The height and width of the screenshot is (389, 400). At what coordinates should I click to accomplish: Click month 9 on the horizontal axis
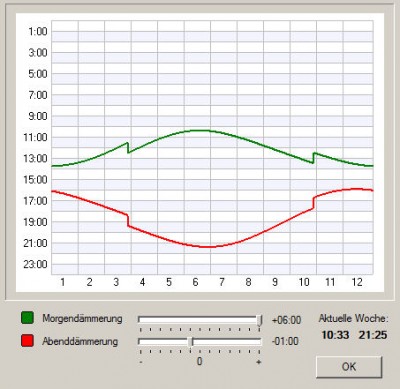[x=275, y=282]
